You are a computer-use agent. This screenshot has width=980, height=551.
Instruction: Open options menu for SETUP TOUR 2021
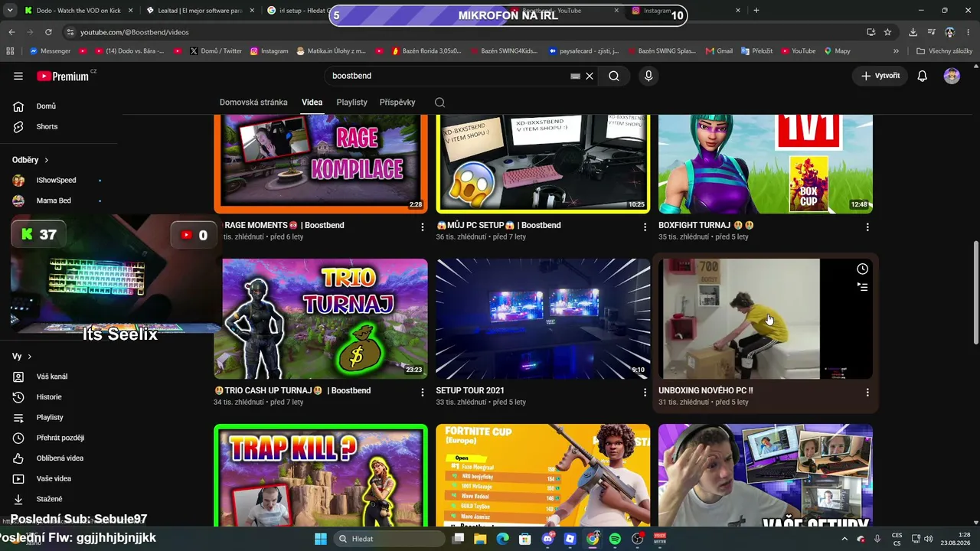click(645, 393)
